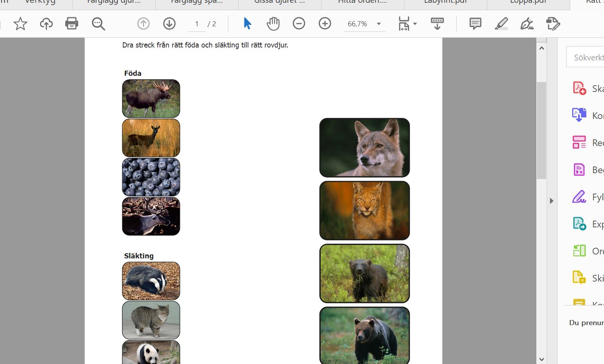Activate the hand pan tool

point(273,24)
